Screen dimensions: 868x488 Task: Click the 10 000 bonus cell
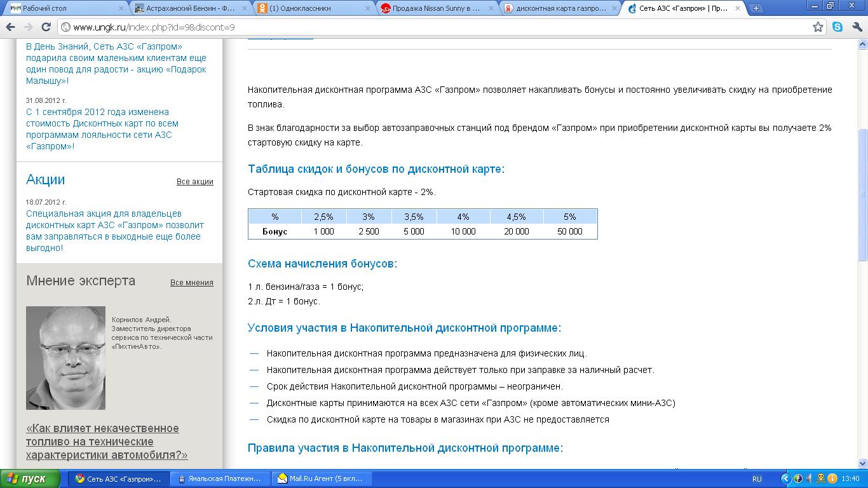point(463,231)
